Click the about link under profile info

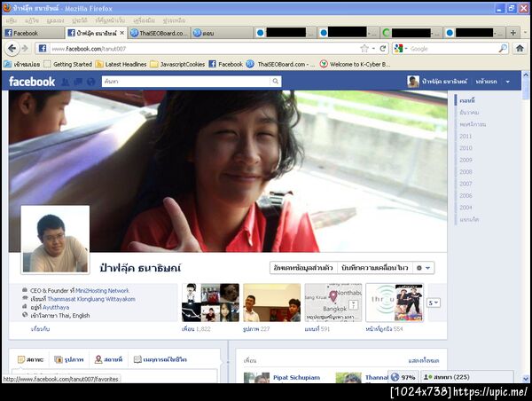pyautogui.click(x=40, y=329)
